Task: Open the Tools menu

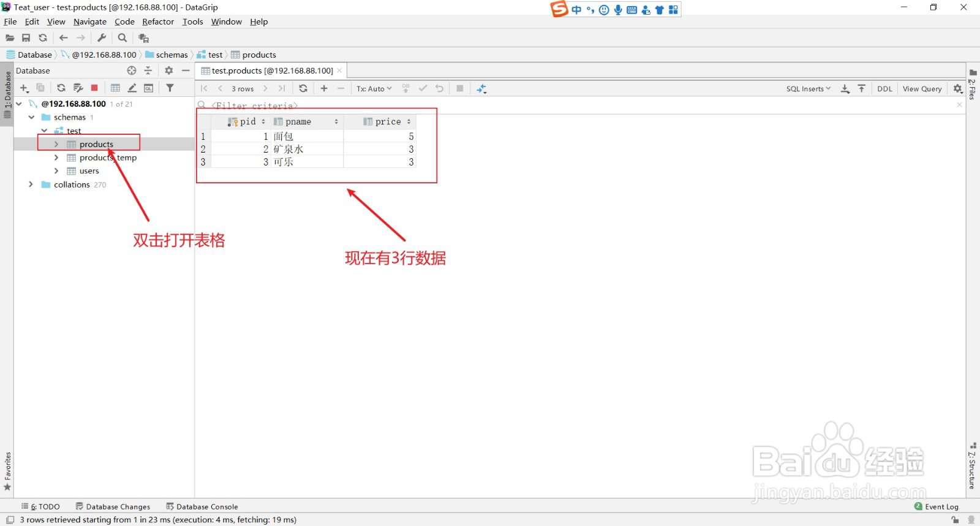Action: [192, 21]
